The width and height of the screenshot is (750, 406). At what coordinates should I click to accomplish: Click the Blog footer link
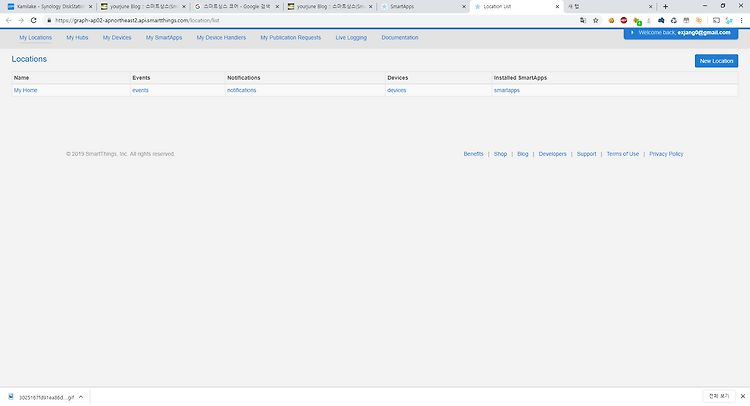pos(523,154)
